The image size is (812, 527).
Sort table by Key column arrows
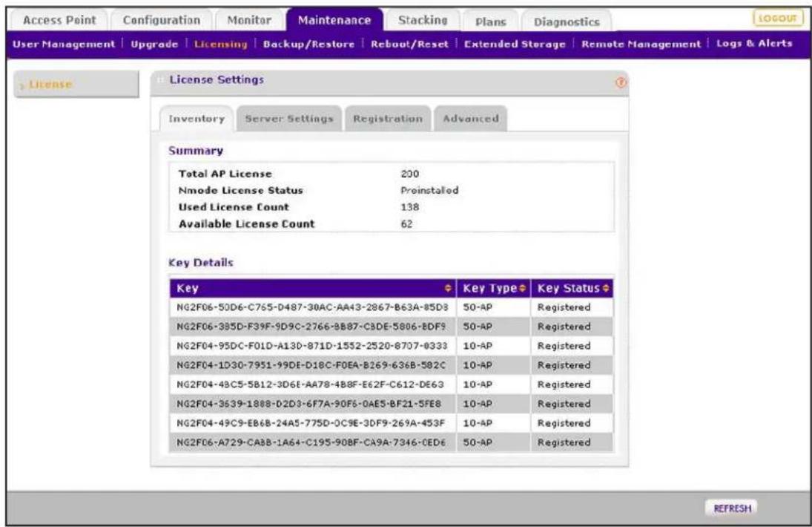(x=448, y=289)
